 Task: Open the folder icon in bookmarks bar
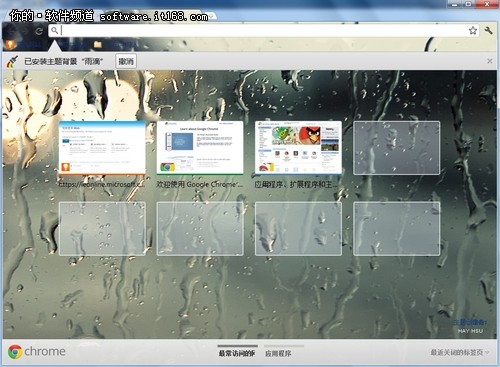click(98, 44)
